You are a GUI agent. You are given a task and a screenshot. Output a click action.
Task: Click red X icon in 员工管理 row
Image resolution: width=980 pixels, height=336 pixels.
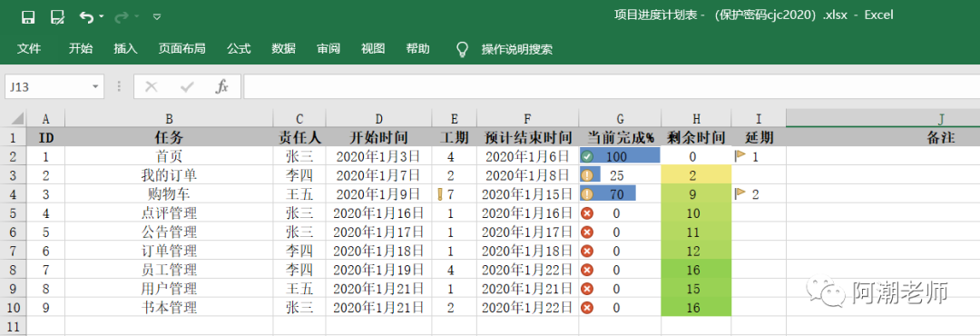coord(587,270)
